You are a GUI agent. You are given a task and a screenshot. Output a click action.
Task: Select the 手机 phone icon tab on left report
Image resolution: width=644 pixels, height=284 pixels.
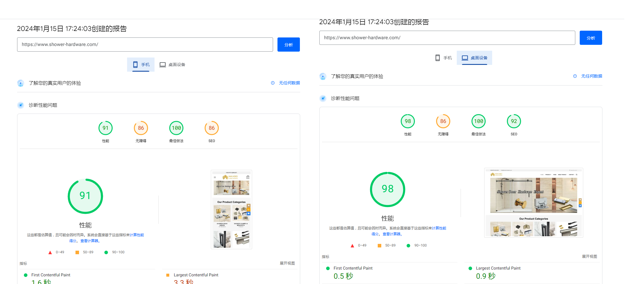(x=136, y=64)
